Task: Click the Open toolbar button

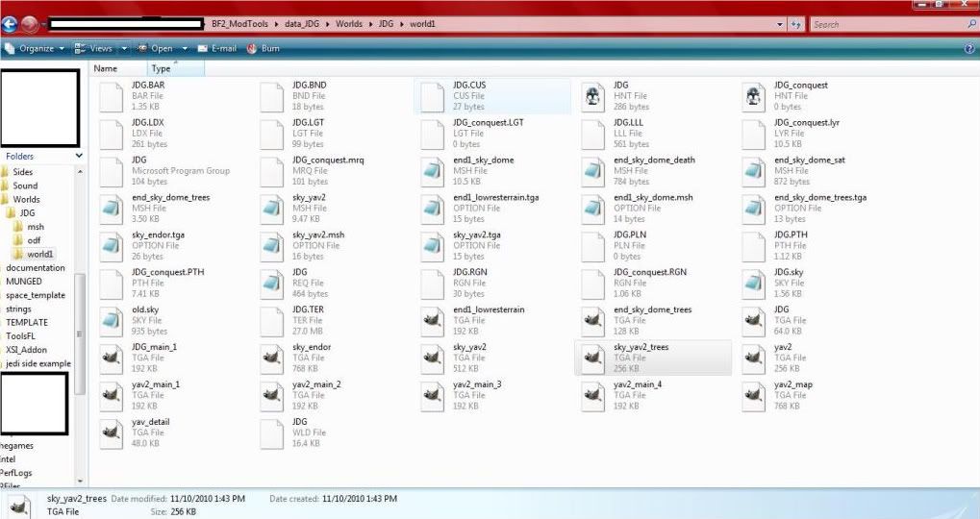Action: tap(155, 48)
